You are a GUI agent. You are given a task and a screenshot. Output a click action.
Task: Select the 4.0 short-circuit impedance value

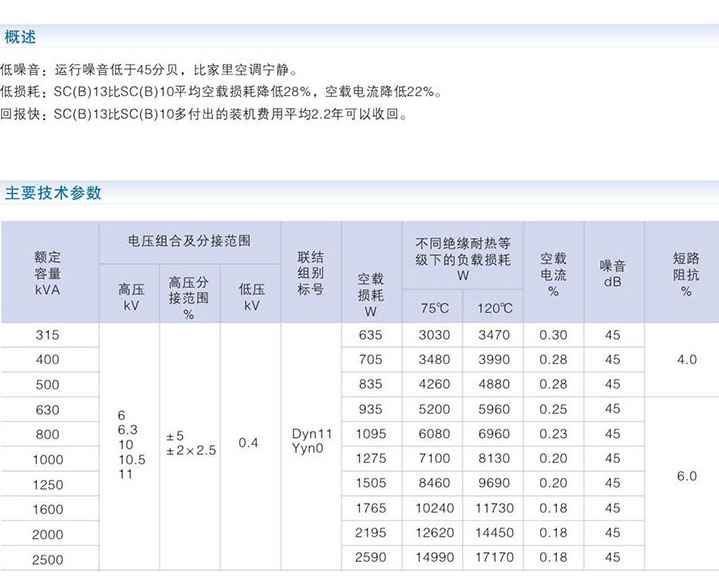686,359
